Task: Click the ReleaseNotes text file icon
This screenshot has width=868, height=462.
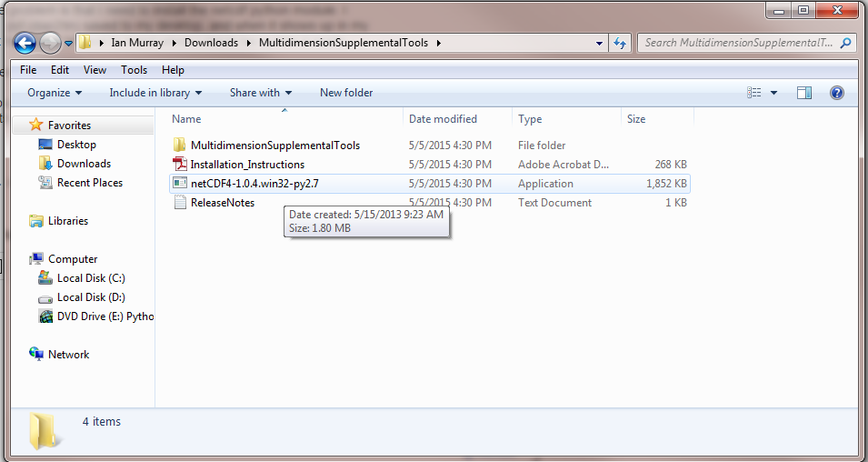Action: pos(180,202)
